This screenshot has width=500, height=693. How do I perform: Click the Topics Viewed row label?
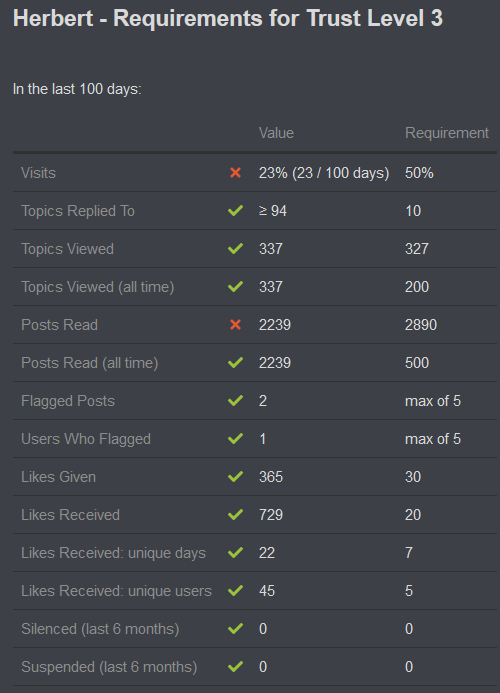pos(68,249)
